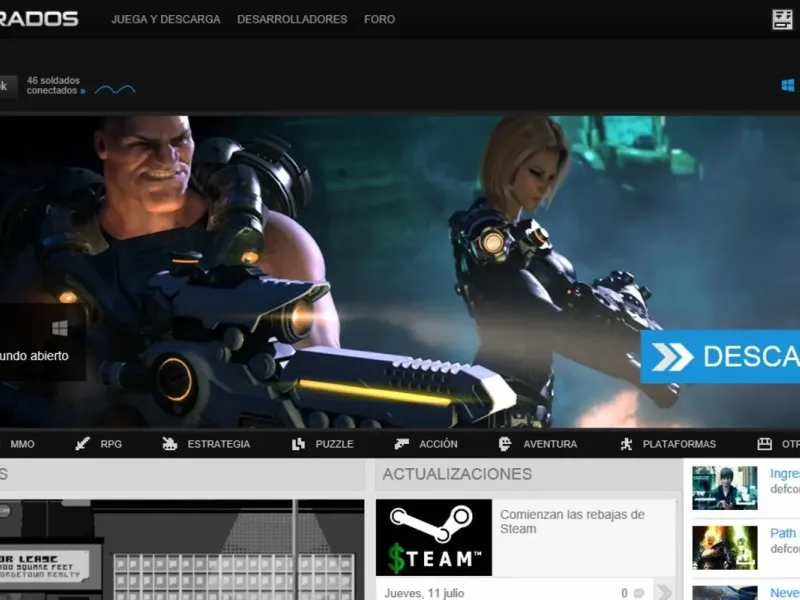Click the white Windows logo on hero caption

point(60,328)
